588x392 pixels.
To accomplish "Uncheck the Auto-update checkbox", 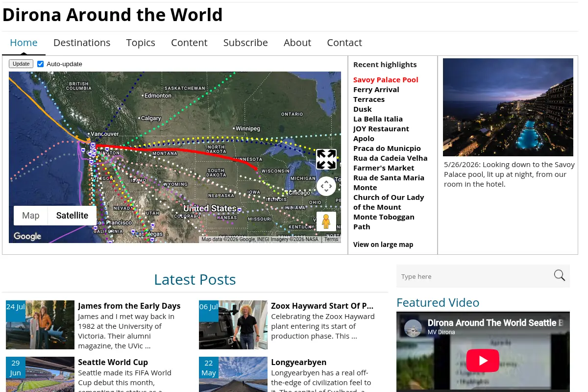I will pyautogui.click(x=41, y=64).
